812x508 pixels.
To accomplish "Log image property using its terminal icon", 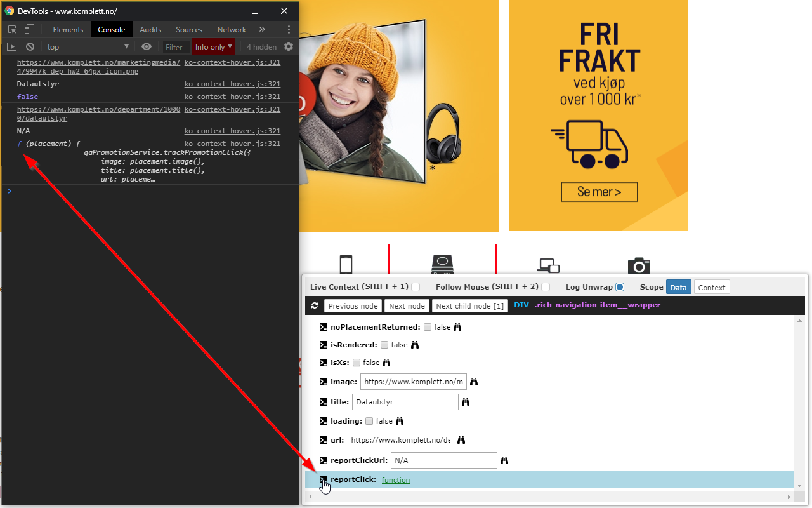I will pos(324,382).
